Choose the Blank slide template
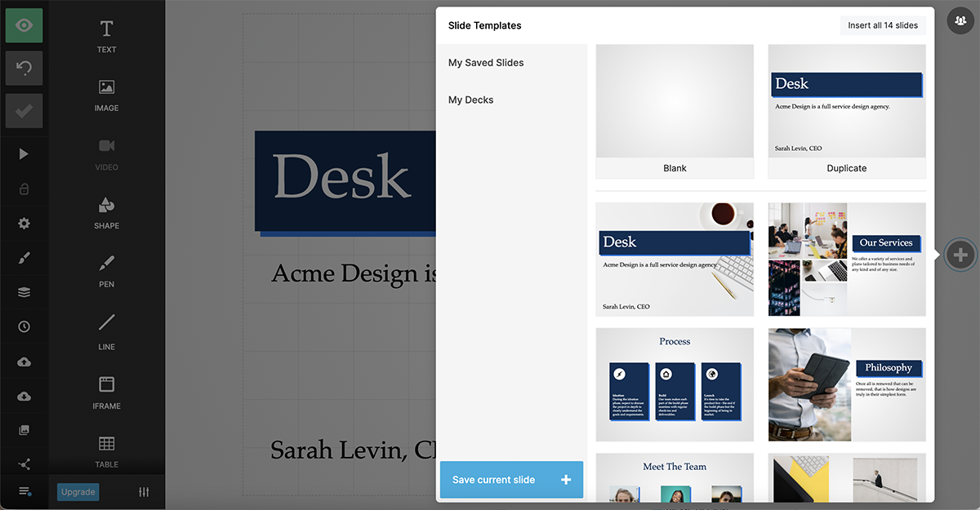The height and width of the screenshot is (510, 980). (x=675, y=111)
